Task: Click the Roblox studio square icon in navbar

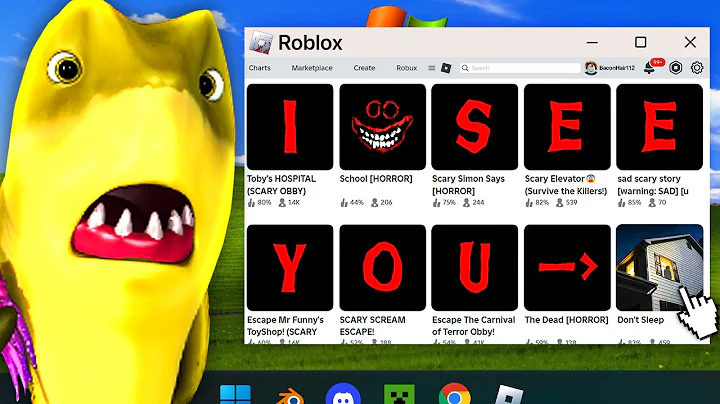Action: [x=446, y=68]
